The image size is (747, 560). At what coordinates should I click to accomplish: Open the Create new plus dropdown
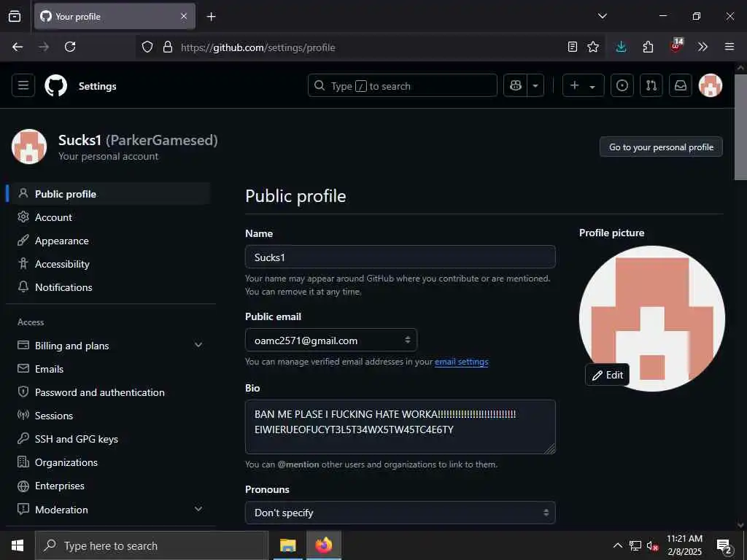(x=583, y=86)
